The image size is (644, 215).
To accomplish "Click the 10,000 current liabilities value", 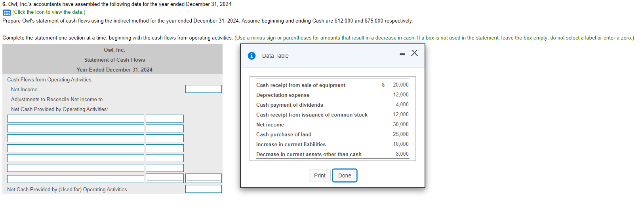I will pos(400,144).
